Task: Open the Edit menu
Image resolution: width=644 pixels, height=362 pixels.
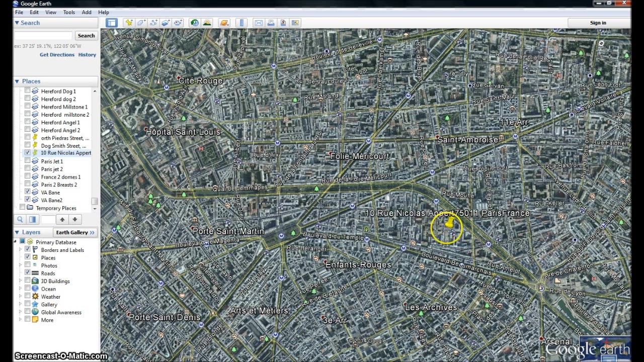Action: pos(34,12)
